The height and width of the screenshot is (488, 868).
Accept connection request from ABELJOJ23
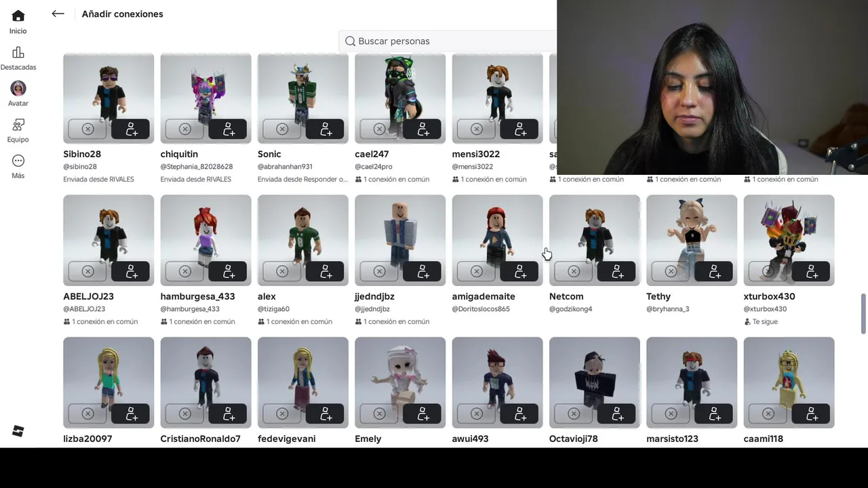tap(130, 271)
